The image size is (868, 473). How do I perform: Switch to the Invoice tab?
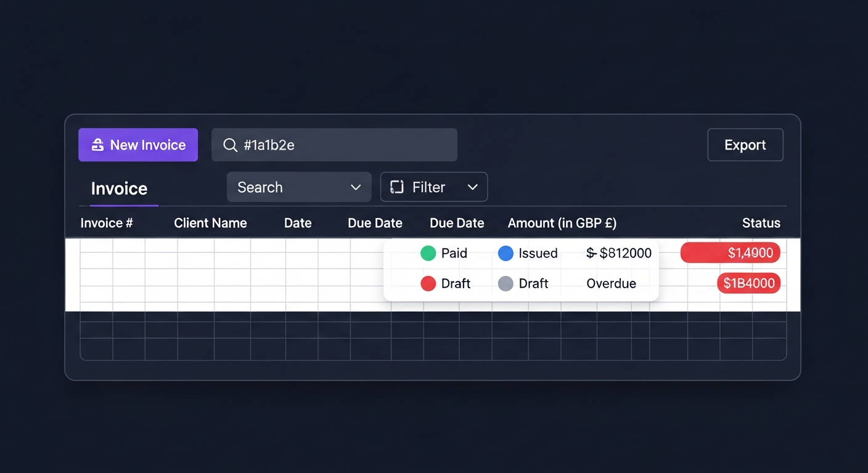(118, 188)
